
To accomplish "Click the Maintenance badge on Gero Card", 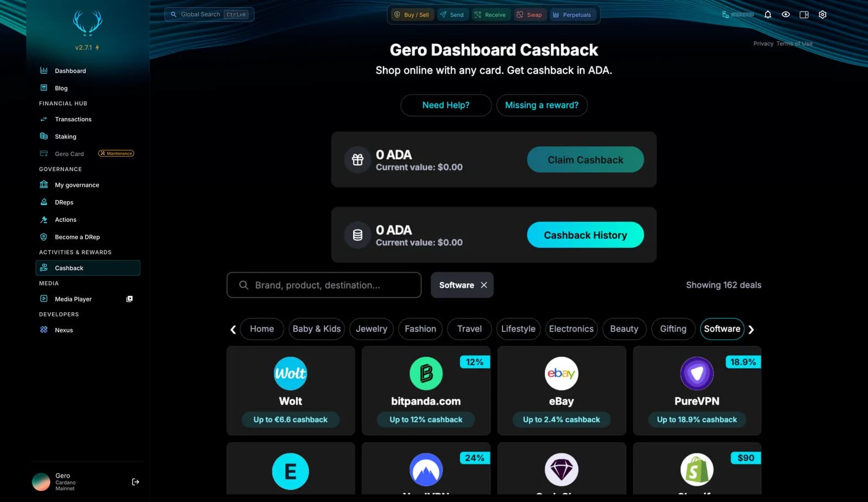I will pyautogui.click(x=116, y=153).
